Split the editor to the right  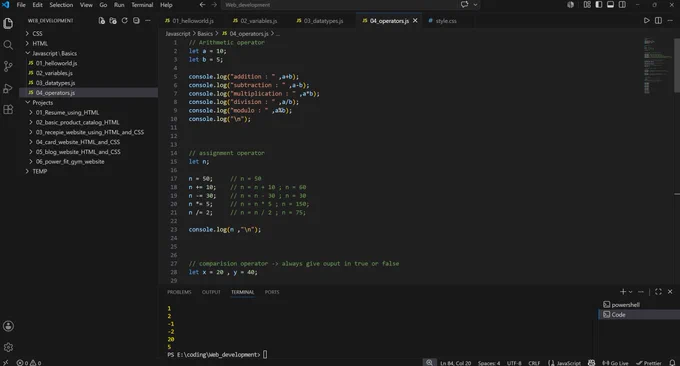pos(658,21)
